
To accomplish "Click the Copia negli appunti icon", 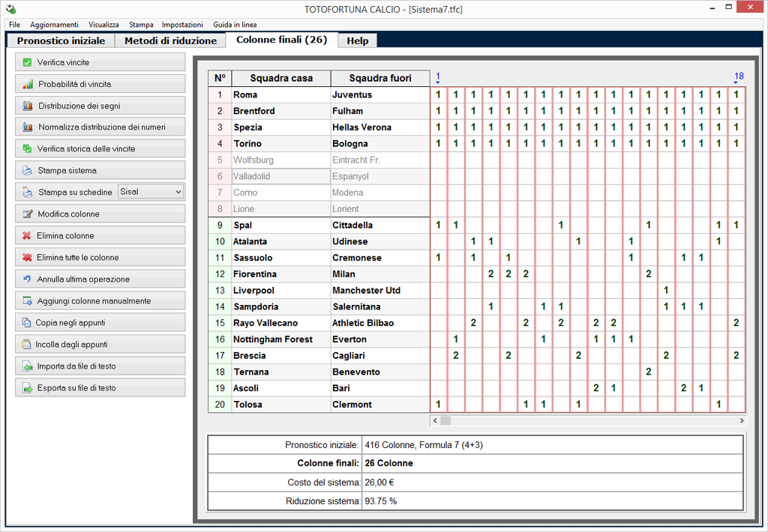I will 28,323.
